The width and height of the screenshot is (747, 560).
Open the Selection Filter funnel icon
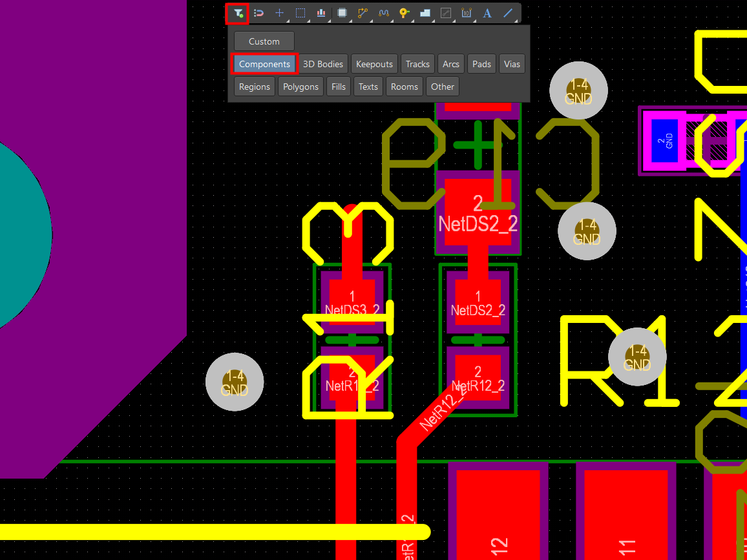(238, 13)
